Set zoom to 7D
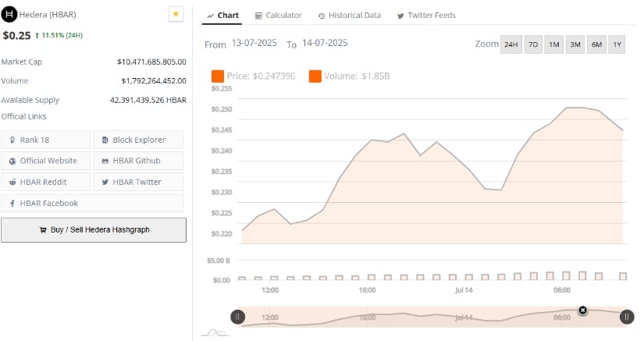644x341 pixels. [x=533, y=44]
